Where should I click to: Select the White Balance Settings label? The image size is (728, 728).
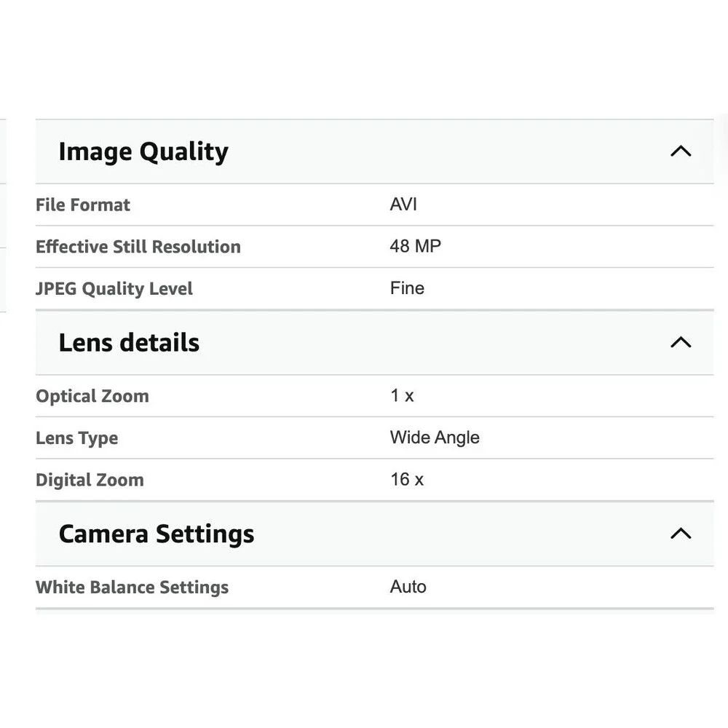coord(132,587)
